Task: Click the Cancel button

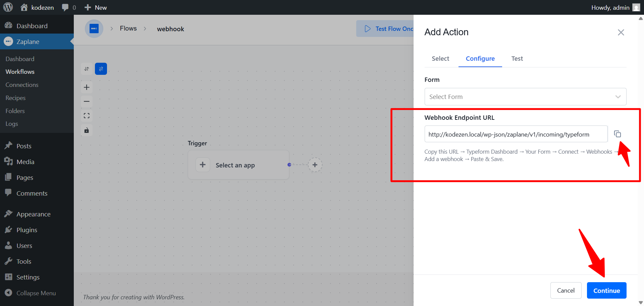Action: tap(566, 291)
